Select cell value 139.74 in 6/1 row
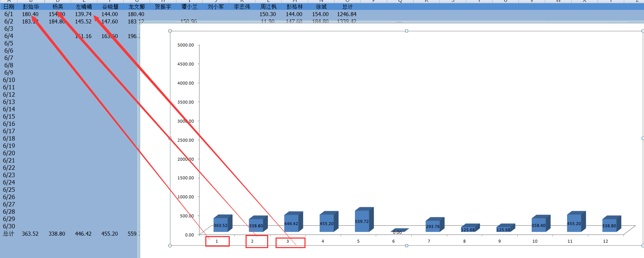The width and height of the screenshot is (644, 258). (x=83, y=14)
